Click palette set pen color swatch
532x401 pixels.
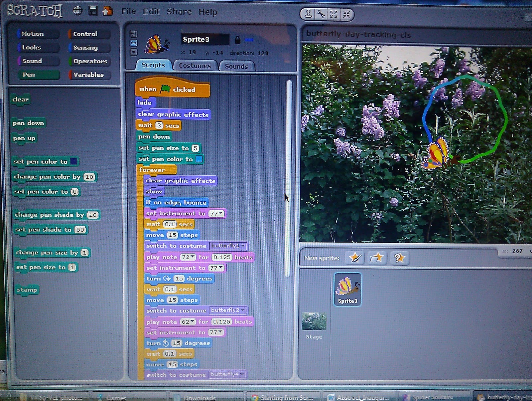[x=74, y=161]
